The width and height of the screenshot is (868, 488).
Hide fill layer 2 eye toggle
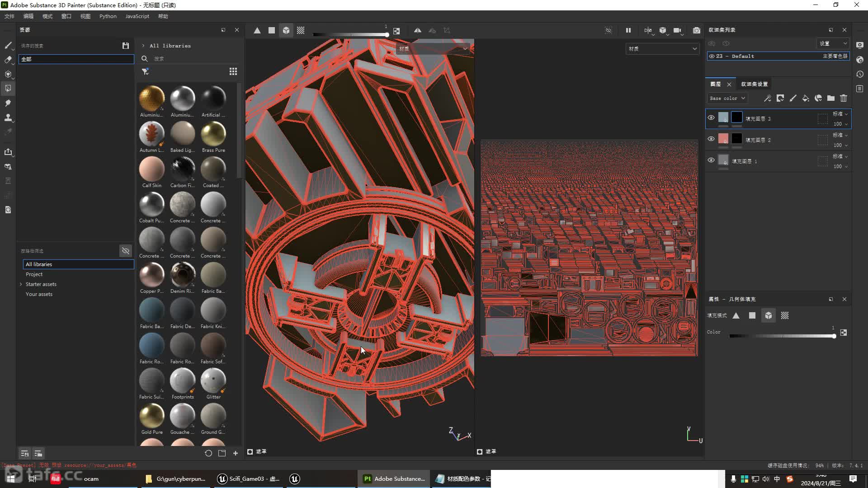point(711,139)
